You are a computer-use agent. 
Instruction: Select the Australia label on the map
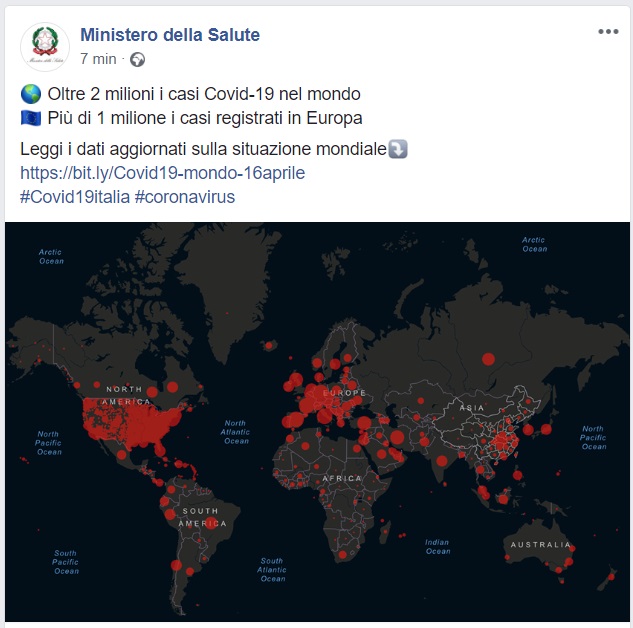pyautogui.click(x=540, y=545)
